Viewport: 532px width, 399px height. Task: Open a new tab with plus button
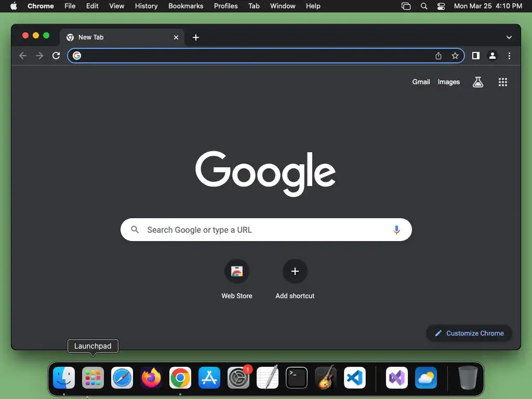196,37
